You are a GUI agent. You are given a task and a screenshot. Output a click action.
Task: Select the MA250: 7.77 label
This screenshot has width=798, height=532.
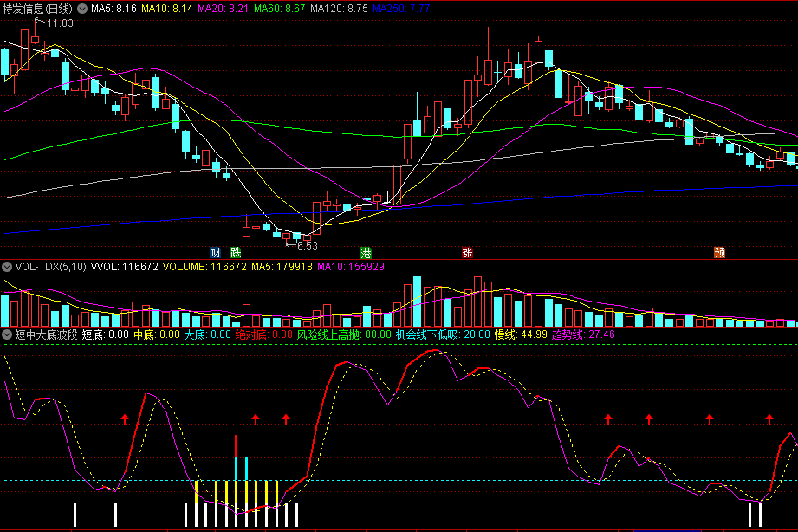point(401,9)
